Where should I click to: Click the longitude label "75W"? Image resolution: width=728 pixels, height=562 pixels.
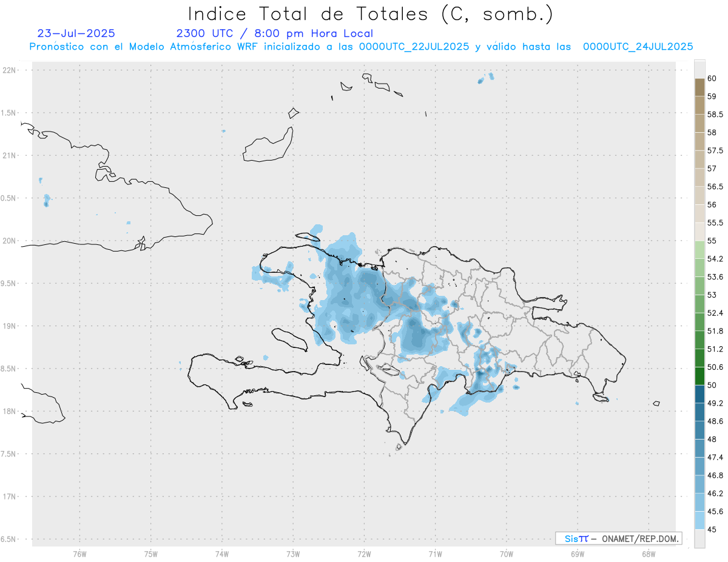tap(151, 554)
